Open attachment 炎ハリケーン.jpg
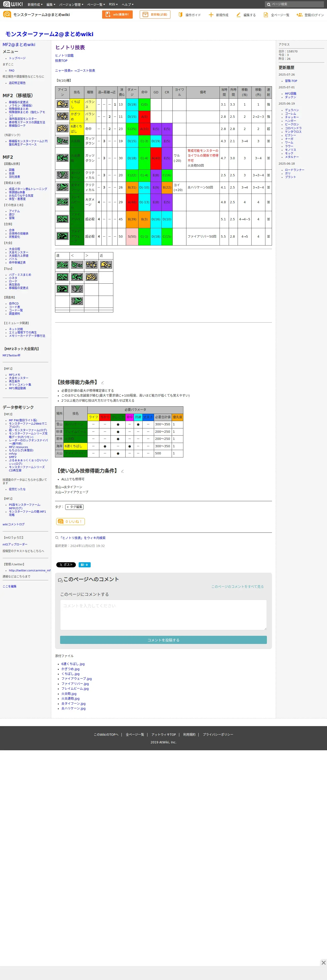 (x=73, y=708)
